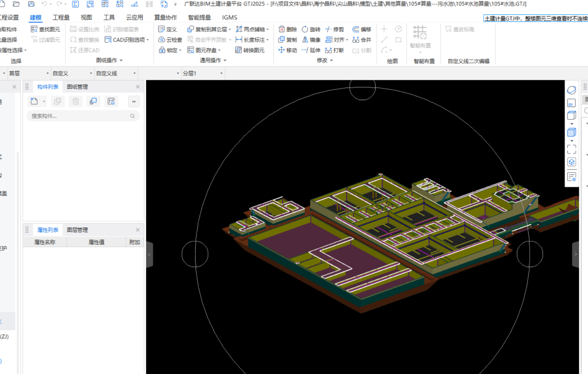Select 属性列表 panel tab

pyautogui.click(x=48, y=230)
